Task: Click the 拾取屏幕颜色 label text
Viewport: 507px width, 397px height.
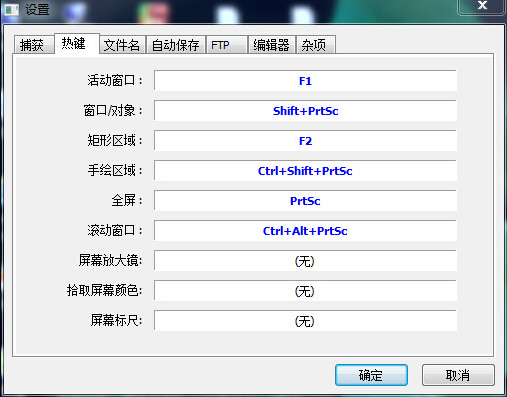Action: pyautogui.click(x=105, y=290)
